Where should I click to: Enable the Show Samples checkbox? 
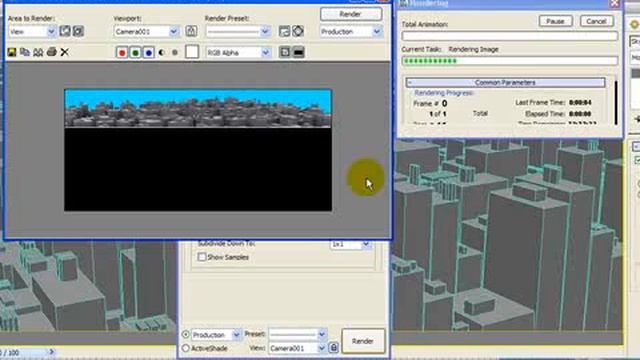pyautogui.click(x=202, y=257)
